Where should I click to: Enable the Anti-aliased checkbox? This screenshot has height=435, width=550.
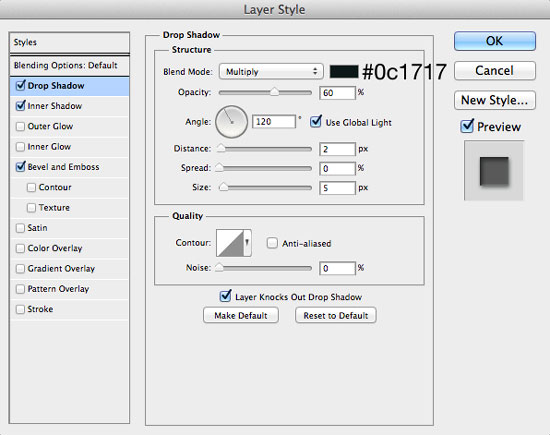pyautogui.click(x=272, y=243)
